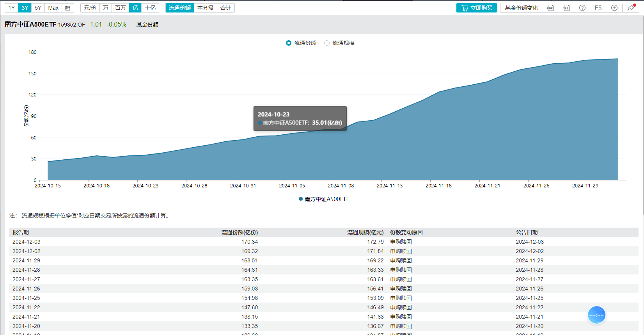The height and width of the screenshot is (335, 644).
Task: Click scale value 171.84
Action: pyautogui.click(x=375, y=251)
